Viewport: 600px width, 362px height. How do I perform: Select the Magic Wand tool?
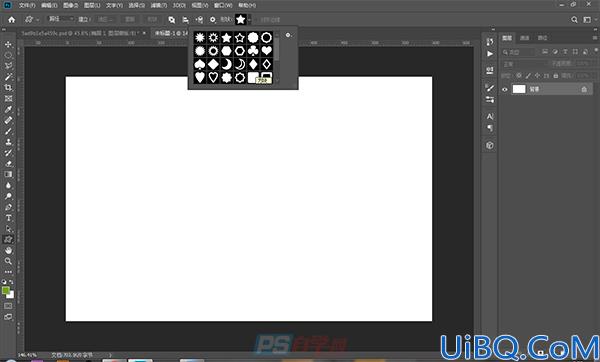click(8, 77)
